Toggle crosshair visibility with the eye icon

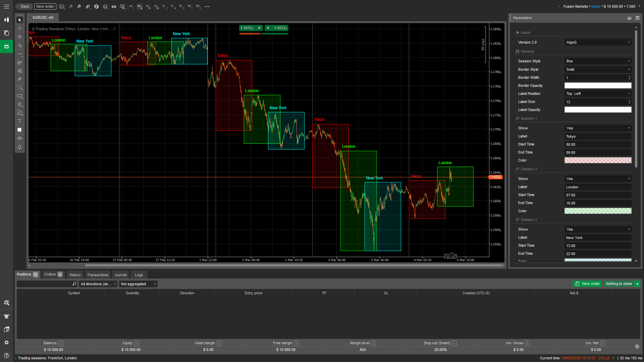114,7
